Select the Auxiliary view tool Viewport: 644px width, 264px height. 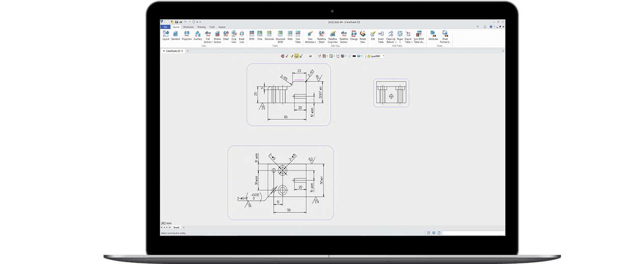click(x=198, y=35)
